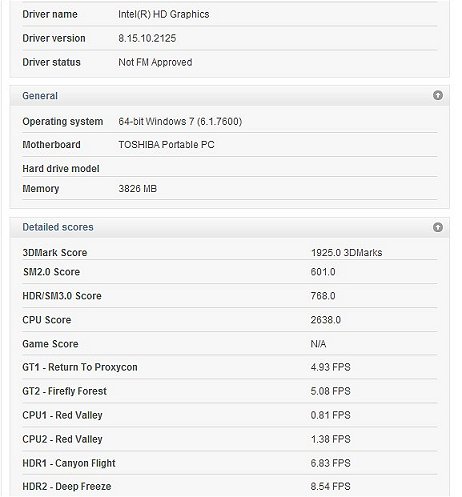This screenshot has width=462, height=497.
Task: Click CPU2 - Red Valley FPS value
Action: click(330, 439)
